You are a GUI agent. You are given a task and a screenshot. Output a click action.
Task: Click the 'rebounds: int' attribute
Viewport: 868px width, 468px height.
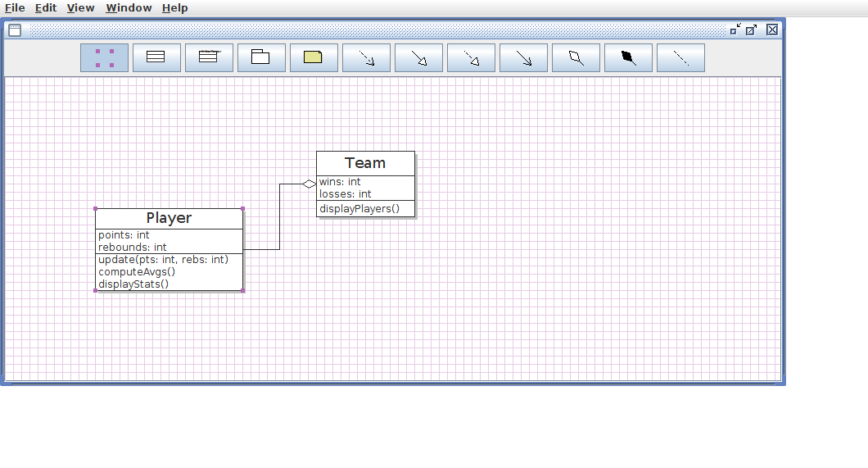(133, 247)
